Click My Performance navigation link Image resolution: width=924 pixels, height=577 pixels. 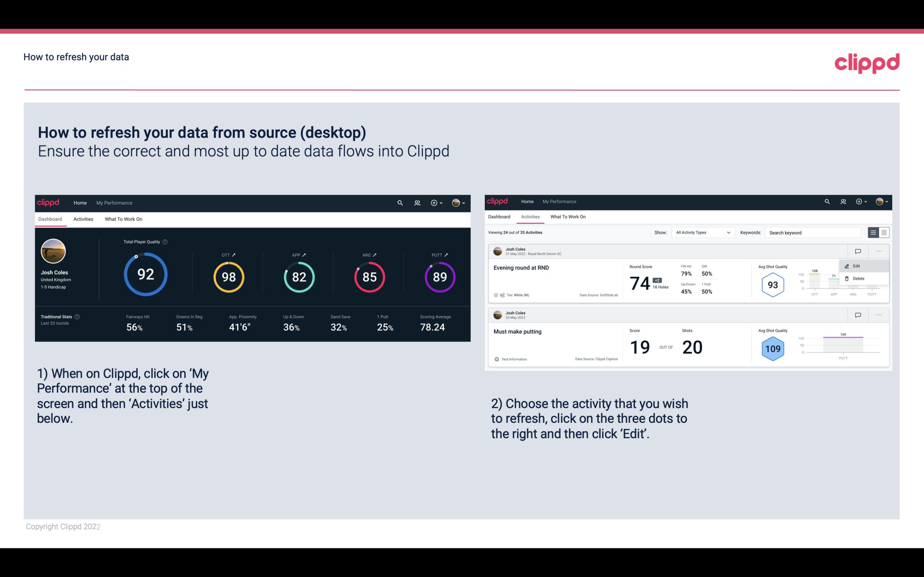(x=114, y=202)
